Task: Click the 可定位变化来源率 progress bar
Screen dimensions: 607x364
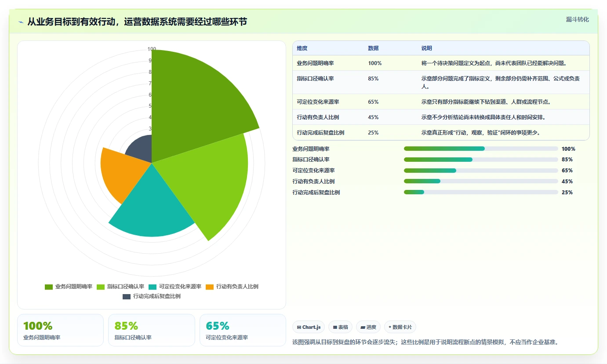Action: coord(481,171)
